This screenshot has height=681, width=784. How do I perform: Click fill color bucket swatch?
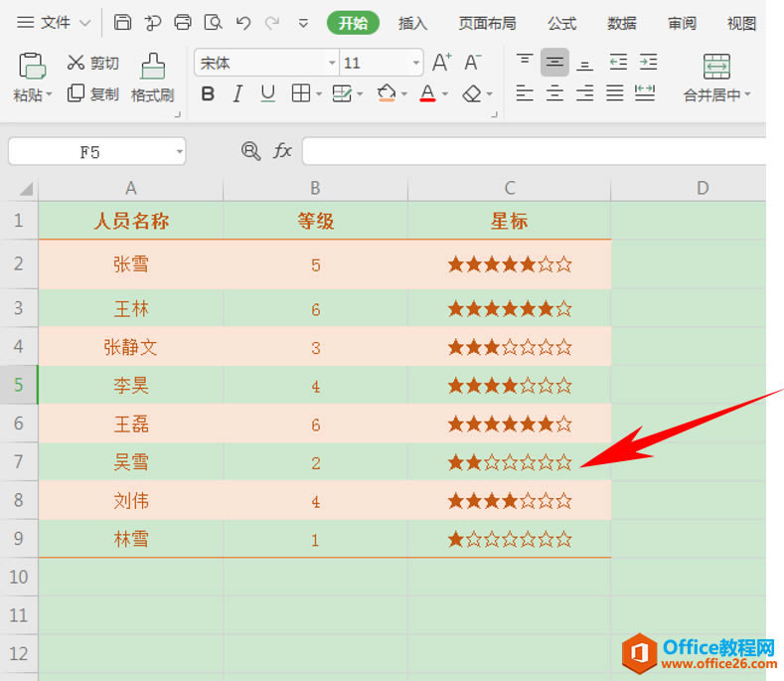point(387,93)
